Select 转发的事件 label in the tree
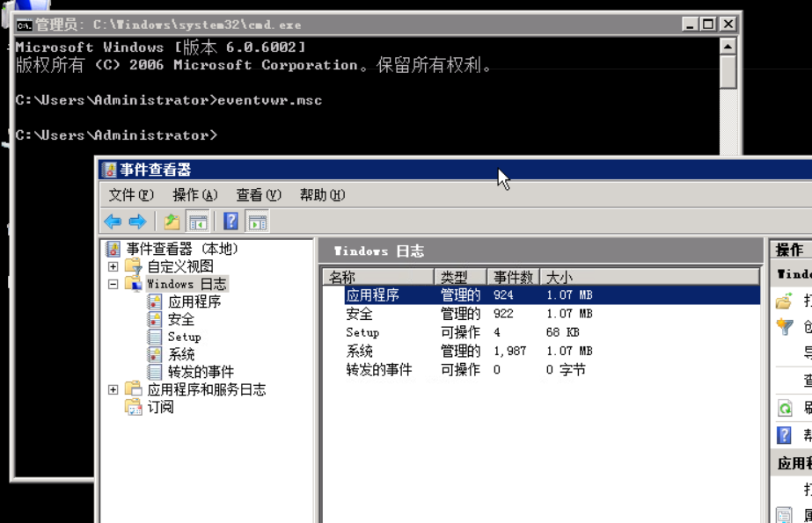The width and height of the screenshot is (812, 523). pyautogui.click(x=201, y=372)
